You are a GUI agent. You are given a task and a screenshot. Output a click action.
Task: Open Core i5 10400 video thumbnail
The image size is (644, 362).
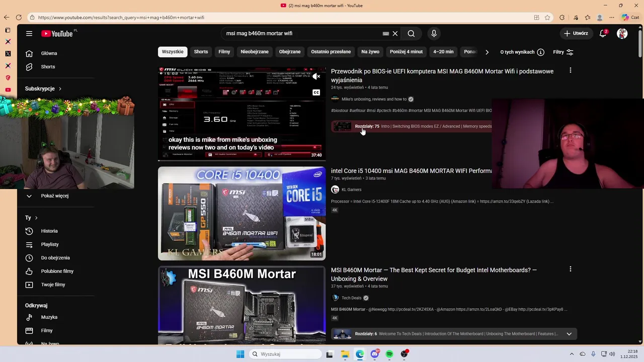click(242, 213)
